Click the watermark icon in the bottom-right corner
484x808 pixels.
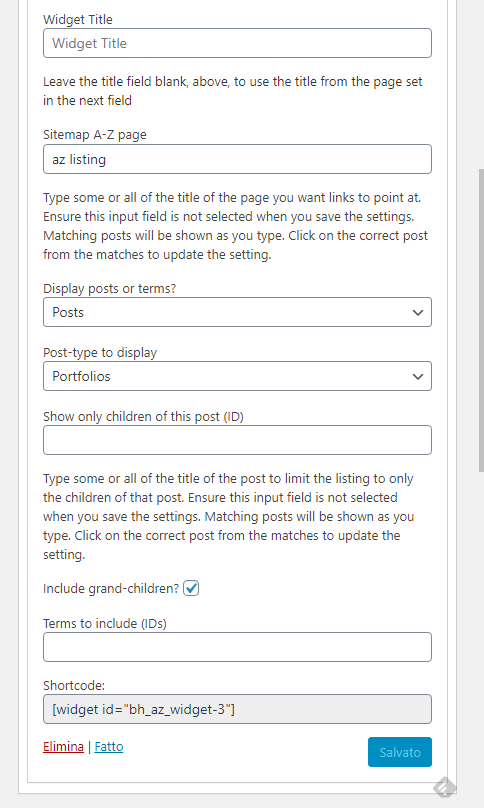point(444,787)
